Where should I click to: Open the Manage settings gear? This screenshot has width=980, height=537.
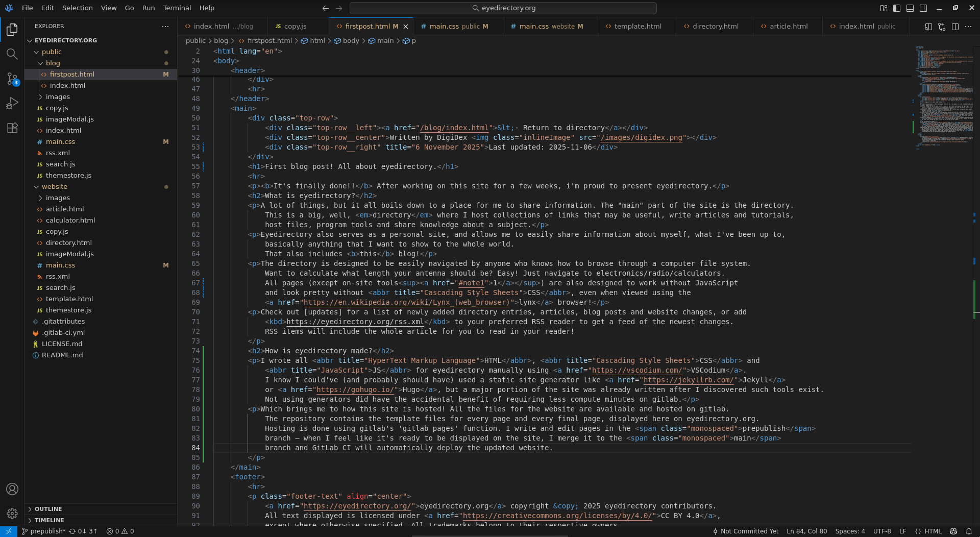(x=12, y=514)
